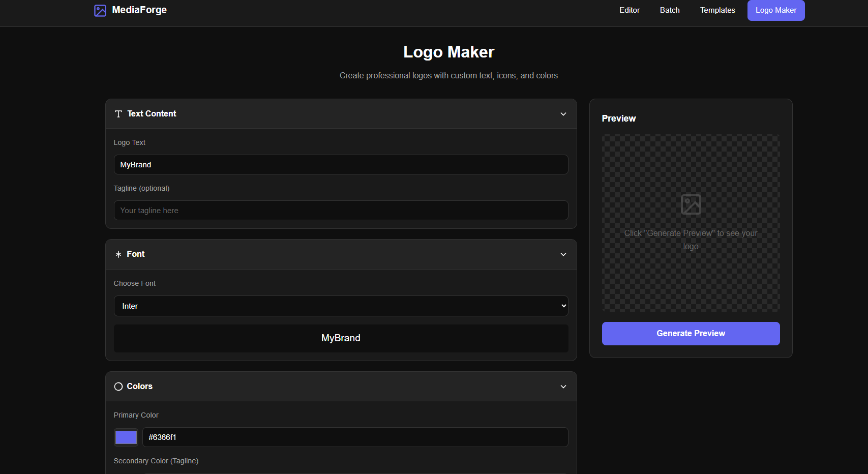Click the Logo Maker navigation button

[x=775, y=10]
